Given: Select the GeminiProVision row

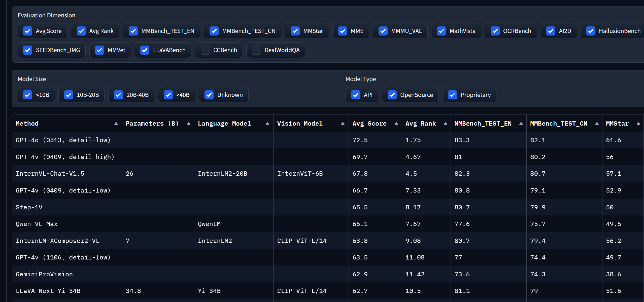Looking at the screenshot, I should (328, 274).
